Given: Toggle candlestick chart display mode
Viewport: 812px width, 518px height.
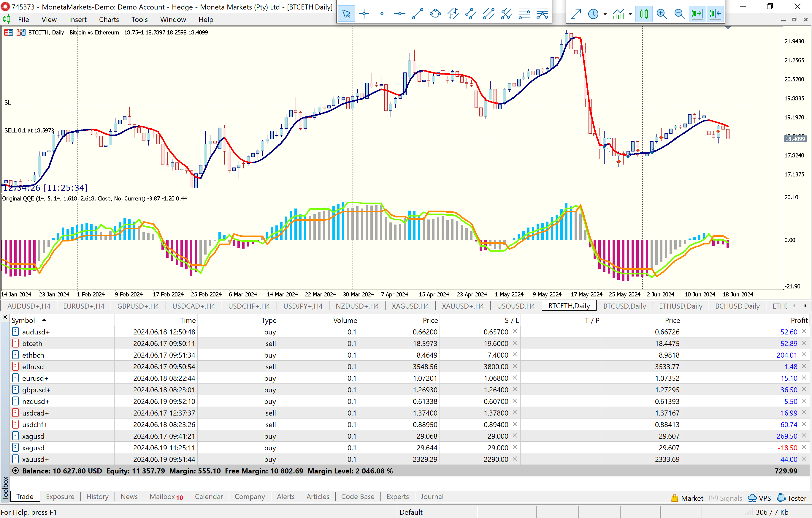Looking at the screenshot, I should click(644, 14).
